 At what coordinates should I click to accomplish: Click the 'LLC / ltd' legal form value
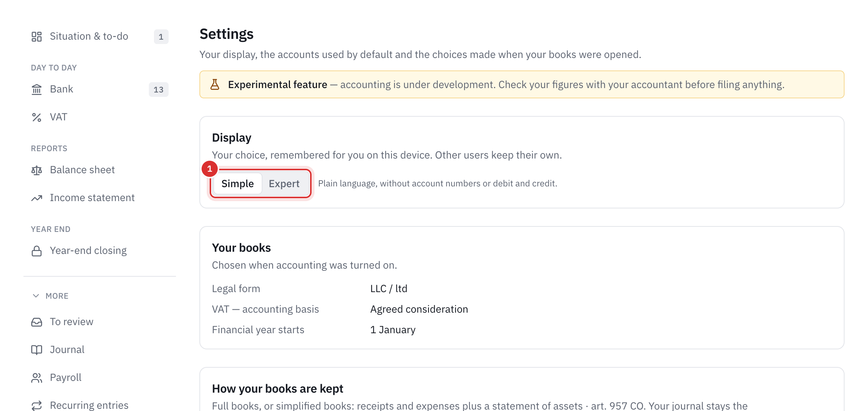(x=389, y=288)
